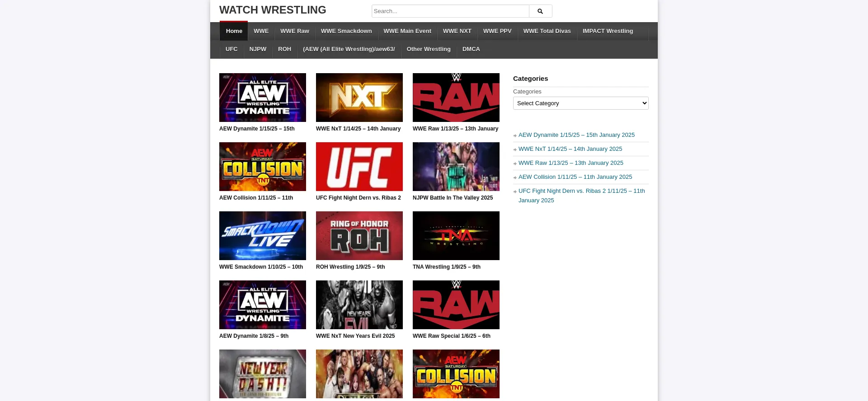Open AEW Dynamite 1/15/25 thumbnail
This screenshot has height=401, width=868.
point(263,98)
